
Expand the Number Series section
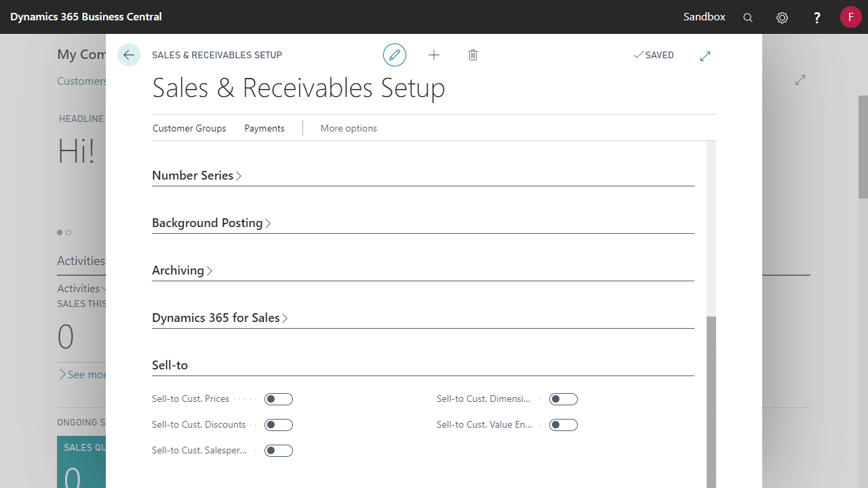[x=197, y=176]
